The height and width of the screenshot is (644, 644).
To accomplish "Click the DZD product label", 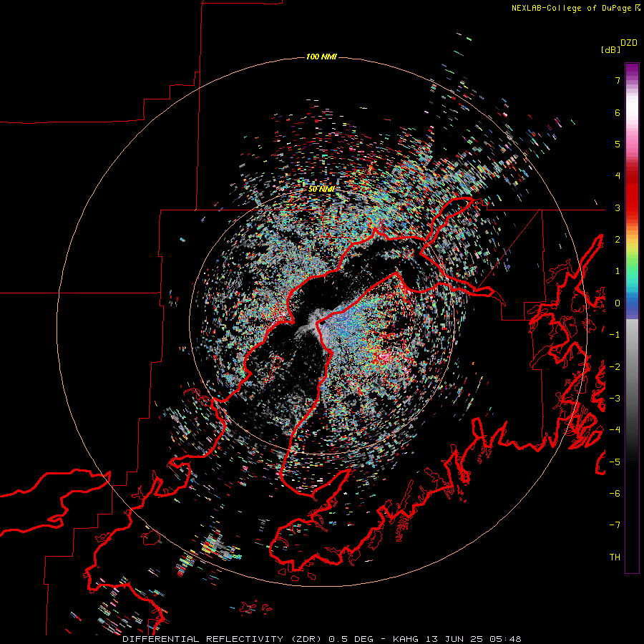I will point(629,42).
